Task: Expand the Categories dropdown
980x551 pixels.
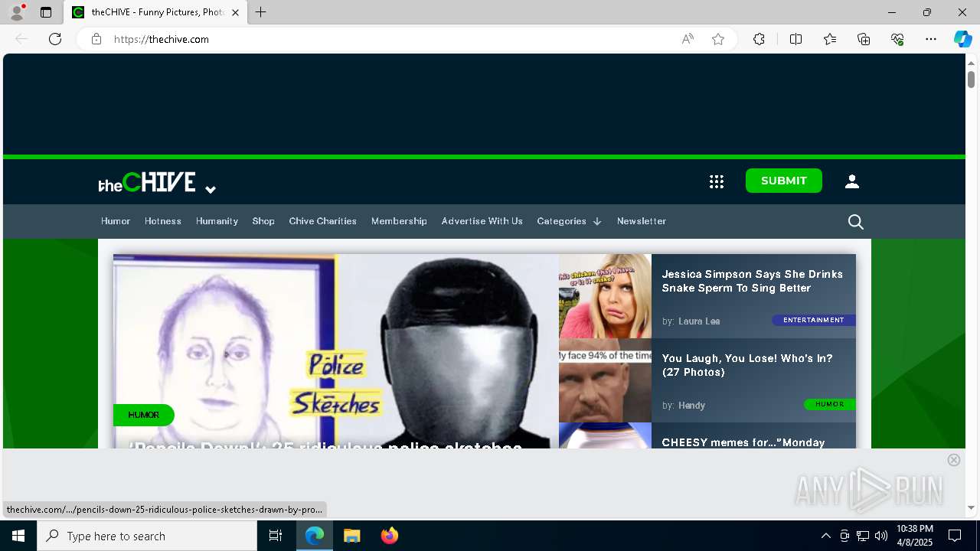Action: click(569, 221)
